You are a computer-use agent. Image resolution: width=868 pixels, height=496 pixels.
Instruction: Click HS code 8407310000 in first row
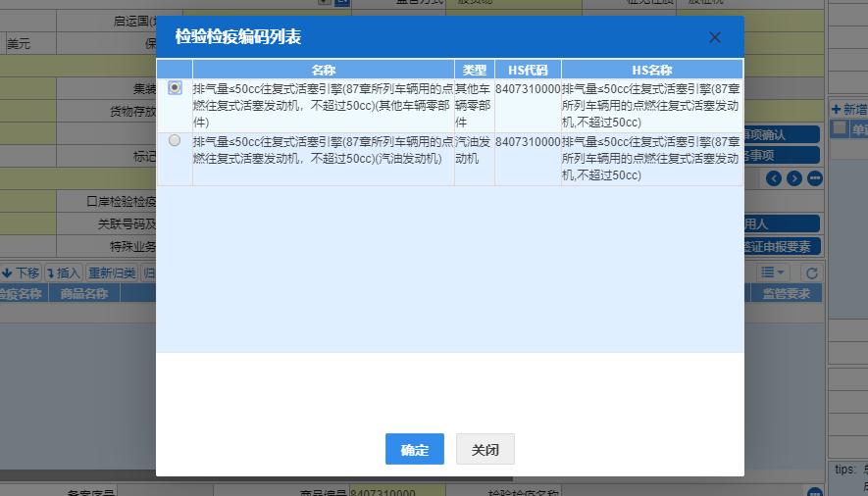tap(528, 89)
